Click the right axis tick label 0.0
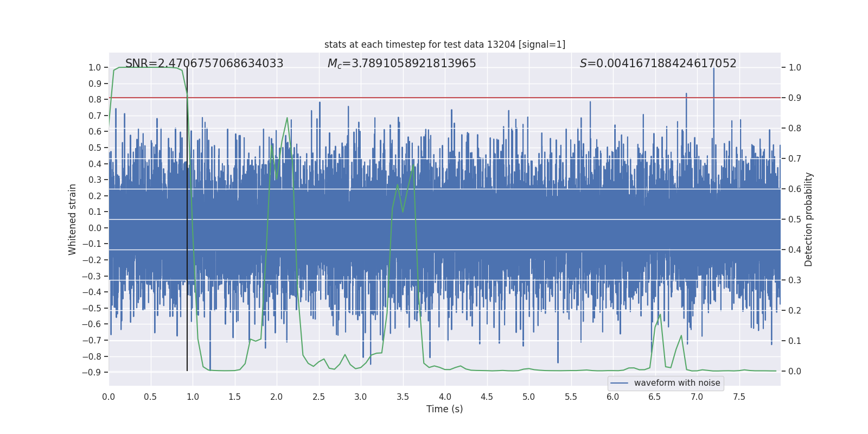This screenshot has height=434, width=868. coord(795,372)
